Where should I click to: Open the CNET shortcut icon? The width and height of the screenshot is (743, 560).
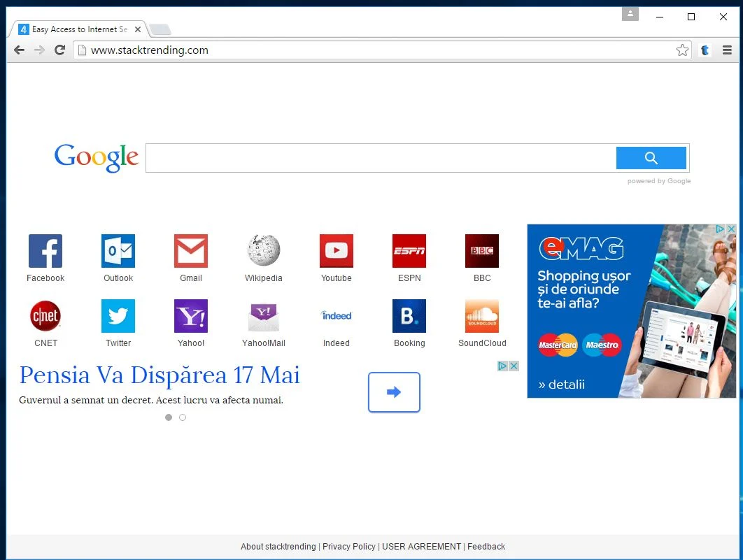tap(45, 316)
